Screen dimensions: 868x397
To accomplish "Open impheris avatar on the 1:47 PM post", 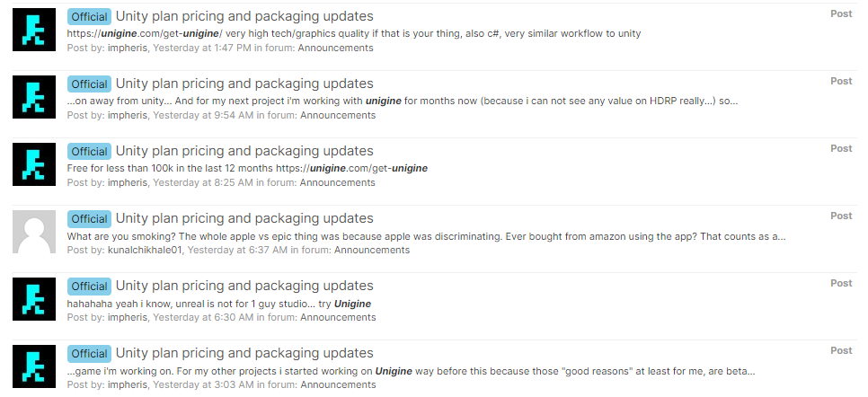I will (x=34, y=30).
